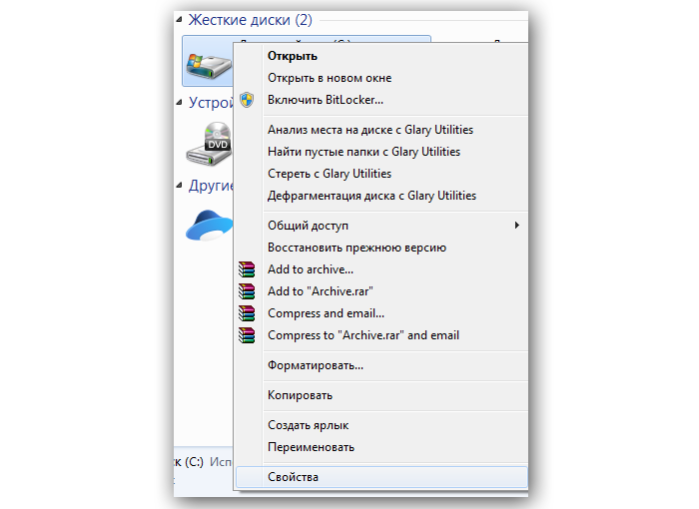The height and width of the screenshot is (509, 699).
Task: Click the BitLocker shield icon
Action: [247, 100]
